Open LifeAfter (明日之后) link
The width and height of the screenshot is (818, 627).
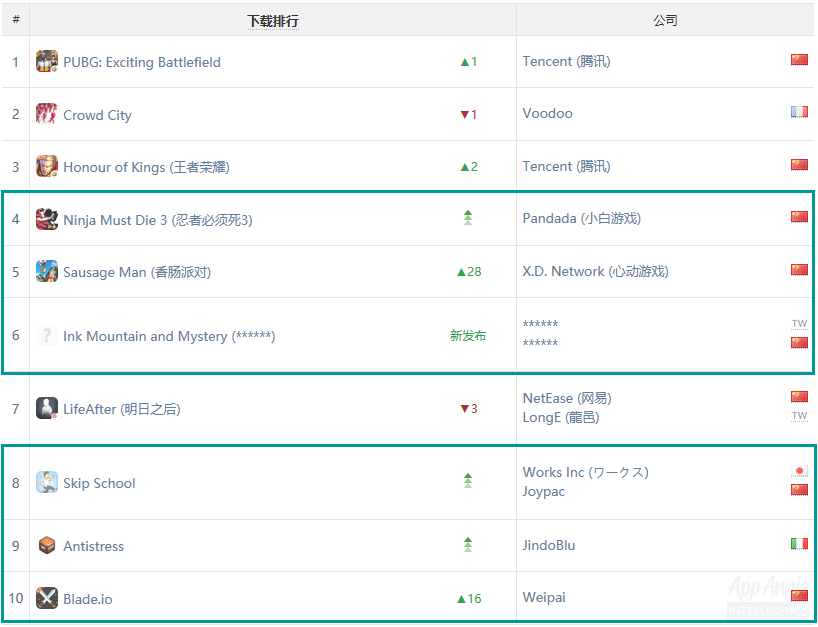[122, 409]
